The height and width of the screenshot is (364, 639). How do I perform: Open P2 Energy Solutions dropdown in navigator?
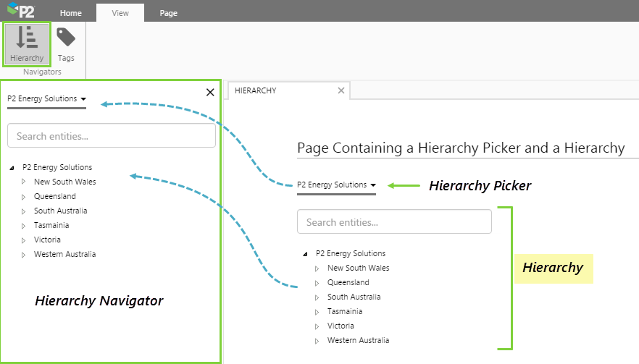pos(47,99)
